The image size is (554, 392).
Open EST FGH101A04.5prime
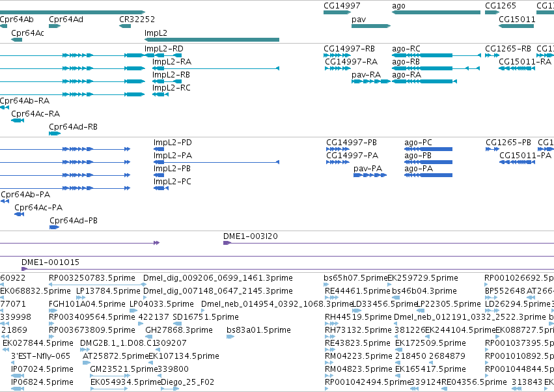pyautogui.click(x=87, y=304)
